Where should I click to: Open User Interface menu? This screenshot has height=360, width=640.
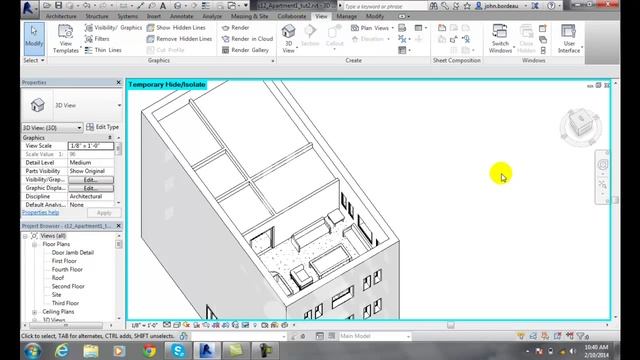pos(569,39)
